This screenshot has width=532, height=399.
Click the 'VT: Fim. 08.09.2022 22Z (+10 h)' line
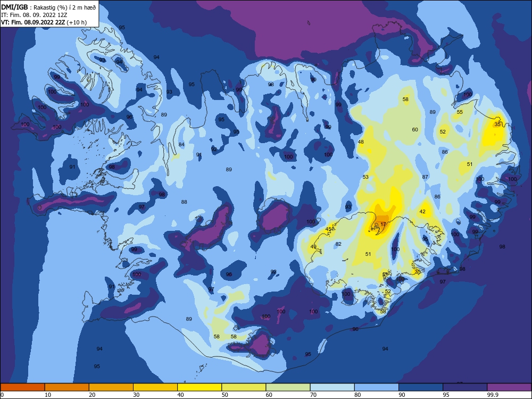44,22
